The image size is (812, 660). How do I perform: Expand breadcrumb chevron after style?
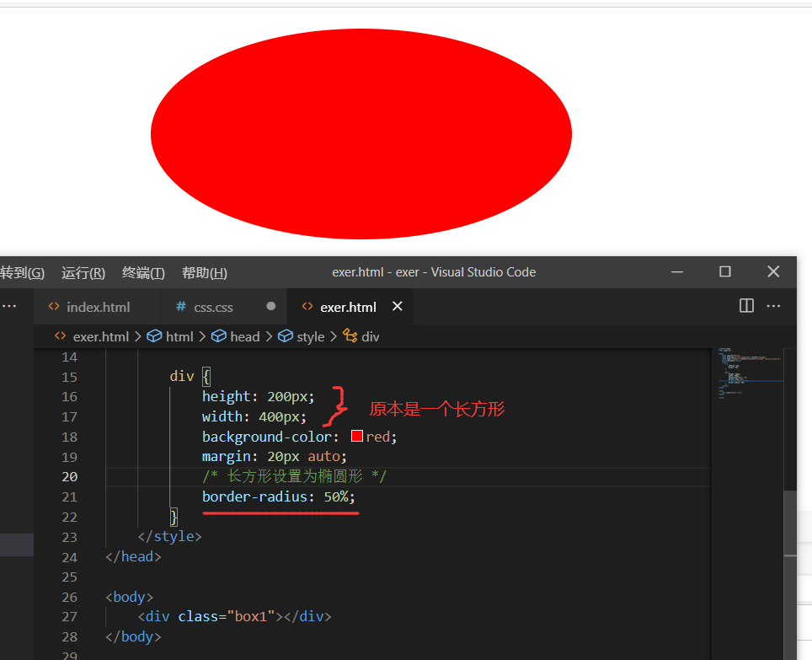(334, 336)
